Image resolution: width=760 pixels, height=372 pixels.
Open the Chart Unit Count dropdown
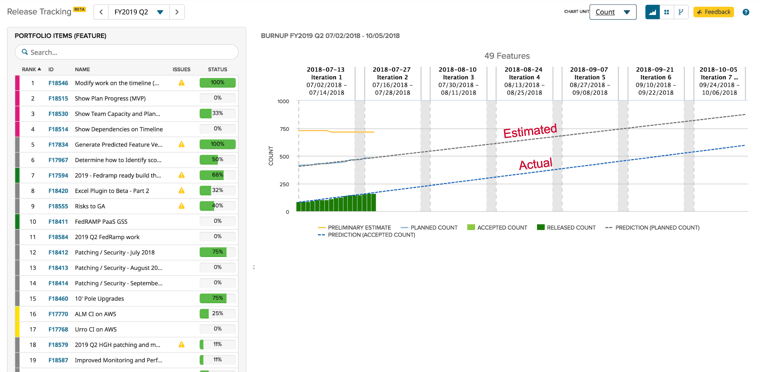point(613,12)
